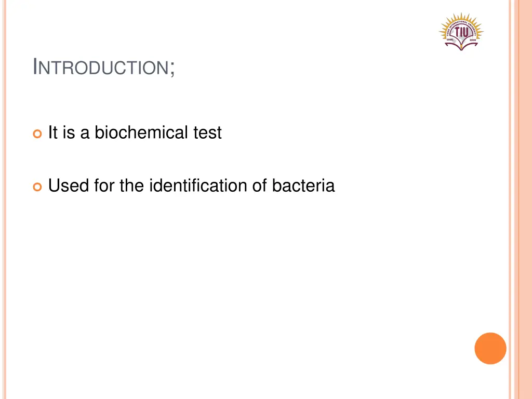Select the bullet ring before 'Used for'

[x=37, y=187]
